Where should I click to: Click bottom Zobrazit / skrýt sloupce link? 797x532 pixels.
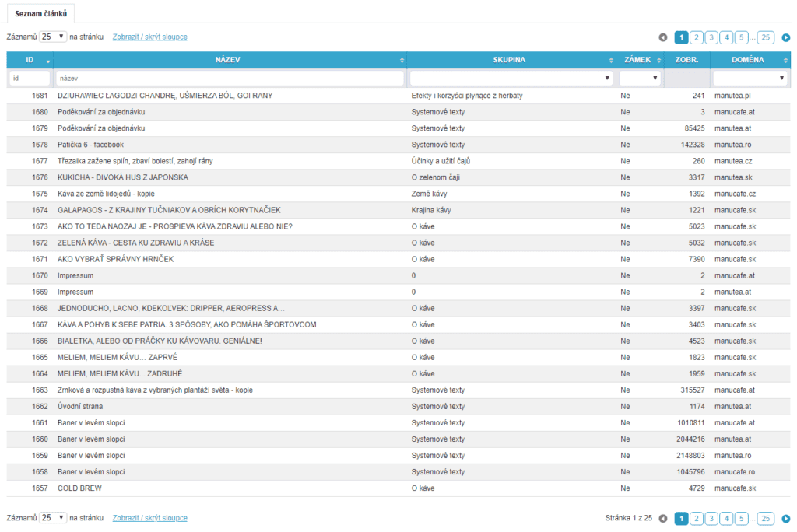[x=149, y=518]
